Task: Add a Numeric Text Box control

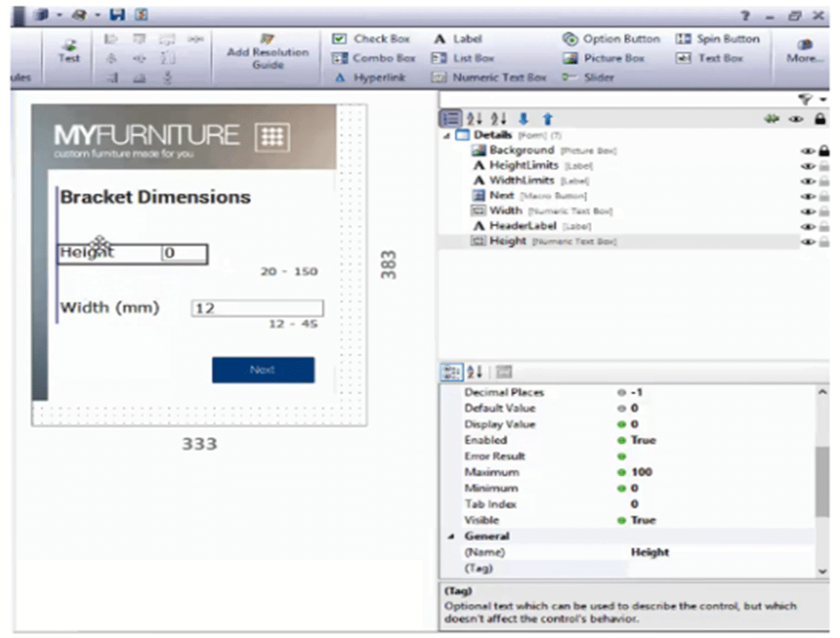Action: pos(489,78)
